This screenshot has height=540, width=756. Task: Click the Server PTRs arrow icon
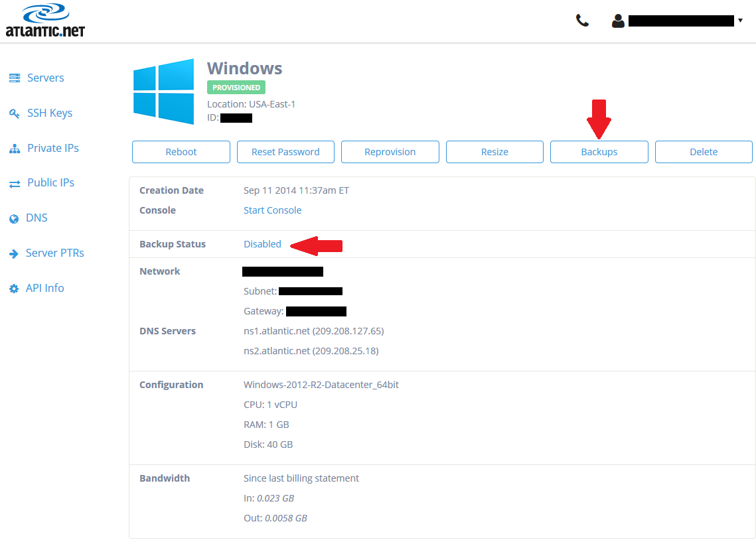[14, 253]
